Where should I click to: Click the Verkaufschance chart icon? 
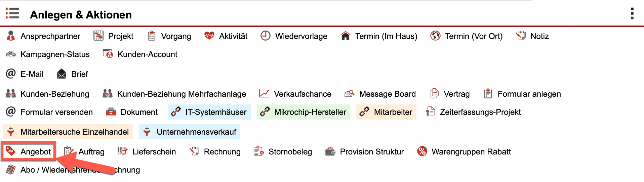[x=264, y=94]
